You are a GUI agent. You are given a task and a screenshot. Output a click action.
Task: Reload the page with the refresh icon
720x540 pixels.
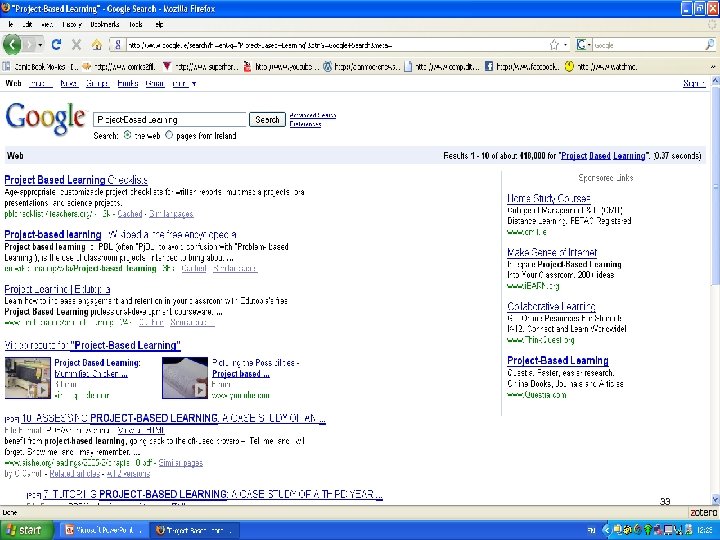(x=56, y=45)
